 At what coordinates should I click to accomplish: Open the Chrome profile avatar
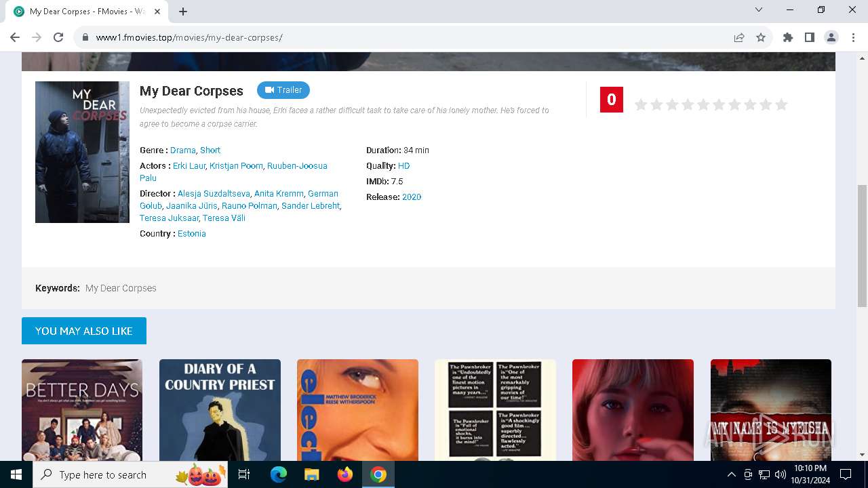point(831,37)
